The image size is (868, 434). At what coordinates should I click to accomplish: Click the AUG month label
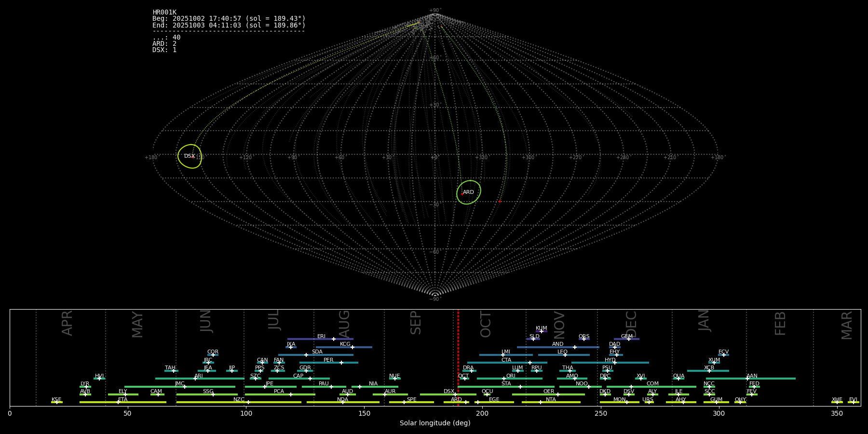(344, 323)
